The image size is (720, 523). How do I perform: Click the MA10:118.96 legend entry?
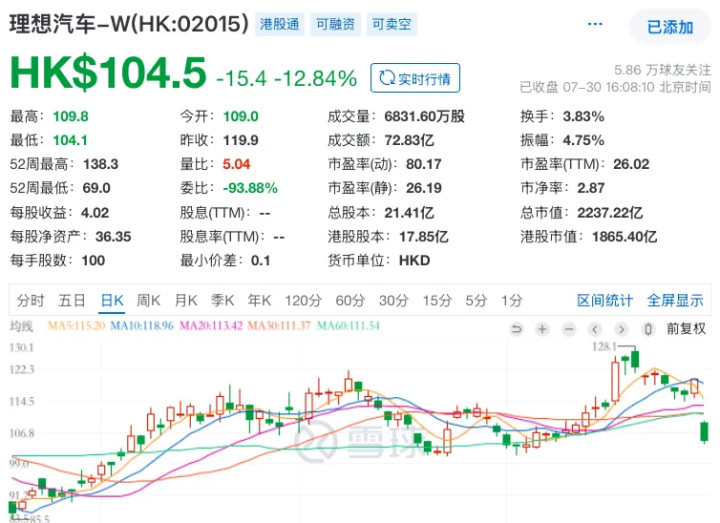(142, 326)
